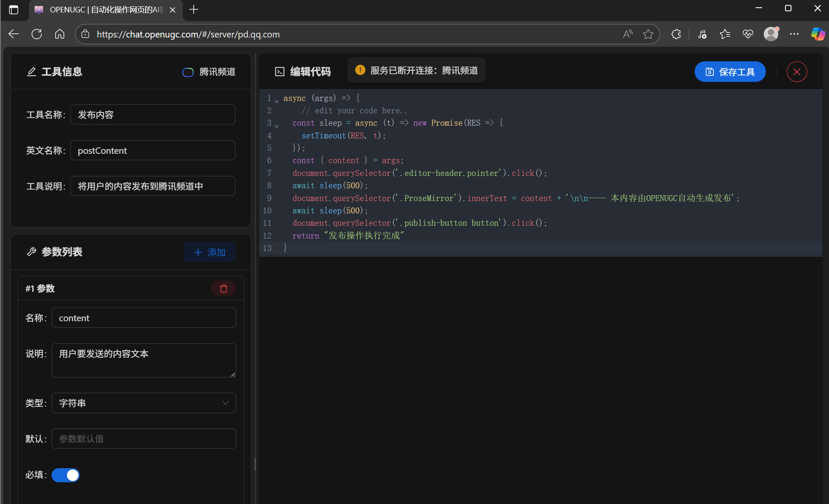Click the 工具信息 panel title
The image size is (829, 504).
pyautogui.click(x=62, y=72)
